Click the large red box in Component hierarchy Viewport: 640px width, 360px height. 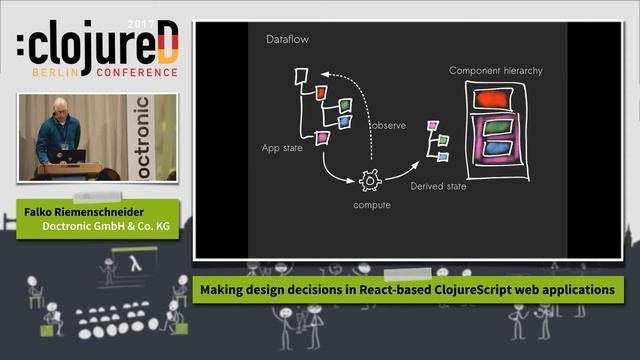pyautogui.click(x=493, y=99)
